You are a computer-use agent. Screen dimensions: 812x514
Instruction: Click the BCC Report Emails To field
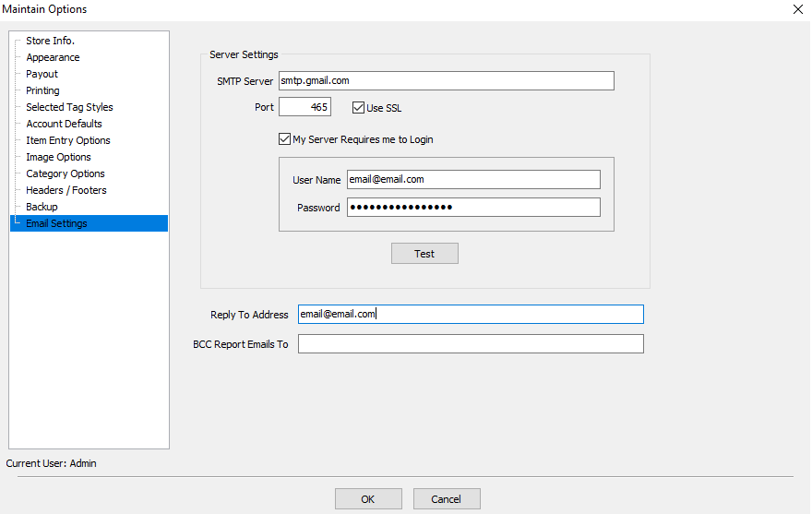[x=471, y=343]
